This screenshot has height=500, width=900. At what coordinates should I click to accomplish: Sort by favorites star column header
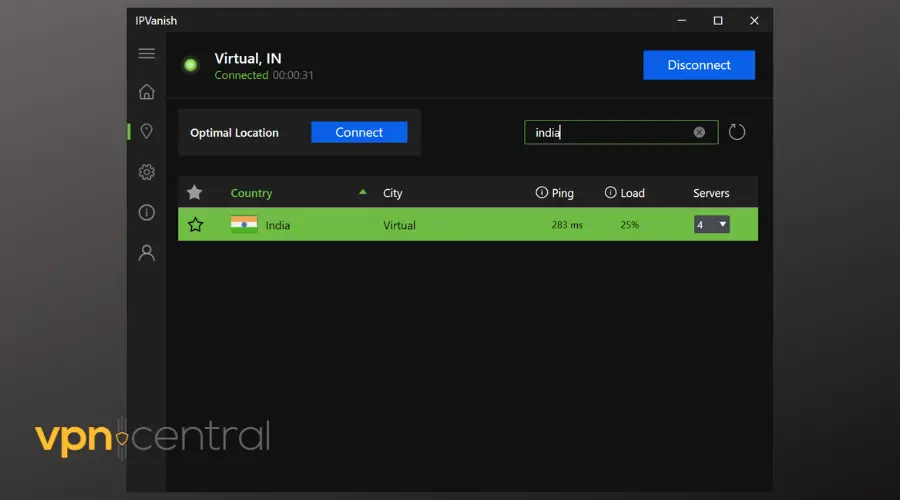pyautogui.click(x=195, y=192)
